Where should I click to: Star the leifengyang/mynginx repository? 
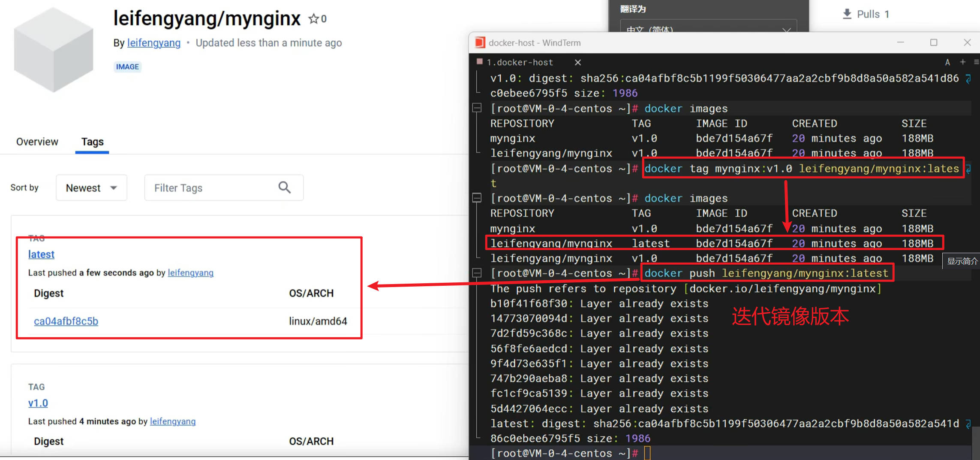click(x=314, y=18)
